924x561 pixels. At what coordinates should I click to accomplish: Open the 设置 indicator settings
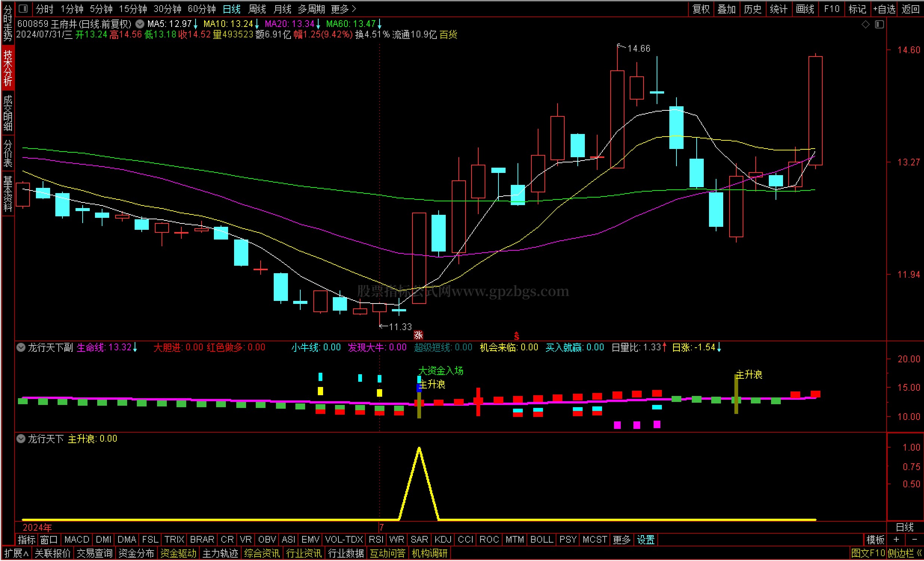pos(645,540)
